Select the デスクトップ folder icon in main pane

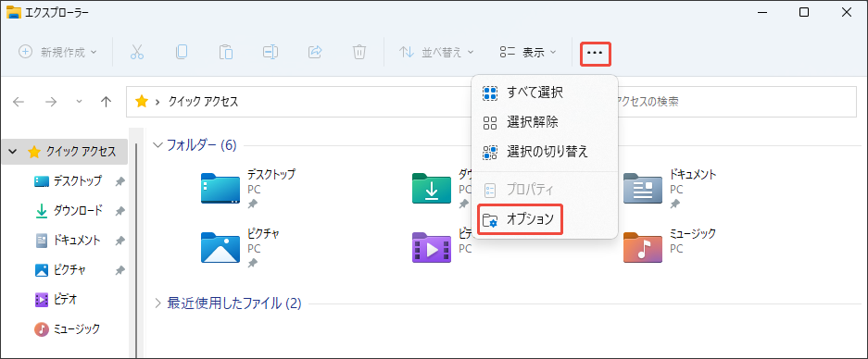pos(220,188)
